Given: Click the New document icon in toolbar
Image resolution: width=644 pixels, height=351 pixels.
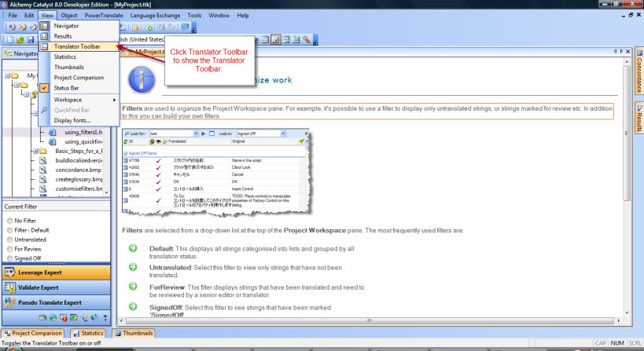Looking at the screenshot, I should (10, 39).
